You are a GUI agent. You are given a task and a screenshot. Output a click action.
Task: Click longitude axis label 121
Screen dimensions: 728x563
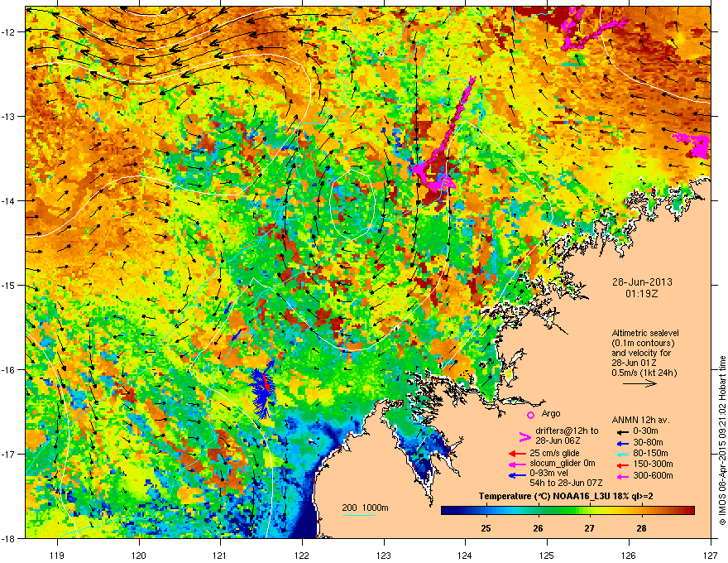[220, 555]
